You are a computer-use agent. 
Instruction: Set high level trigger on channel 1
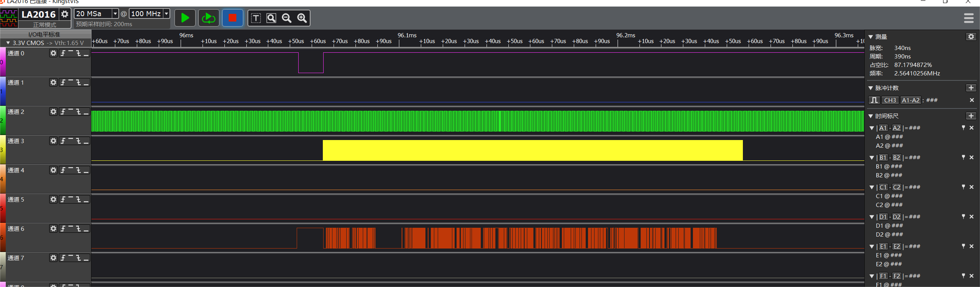point(71,82)
